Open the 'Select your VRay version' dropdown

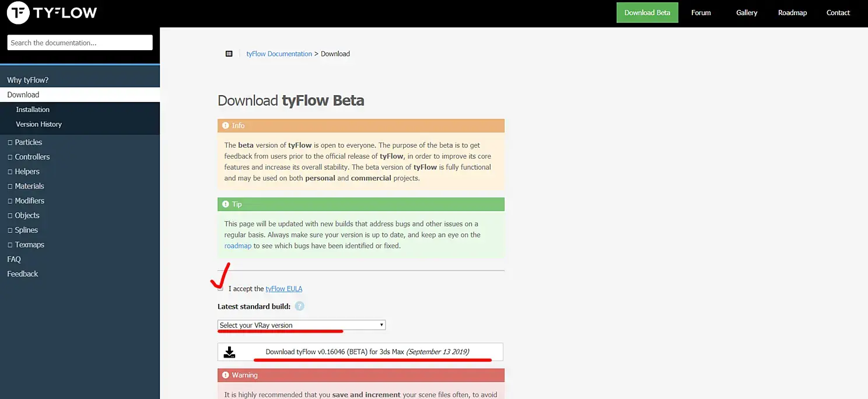(302, 325)
